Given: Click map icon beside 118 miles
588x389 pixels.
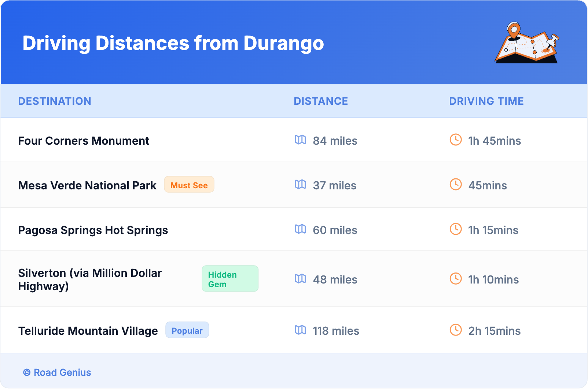Looking at the screenshot, I should [300, 330].
